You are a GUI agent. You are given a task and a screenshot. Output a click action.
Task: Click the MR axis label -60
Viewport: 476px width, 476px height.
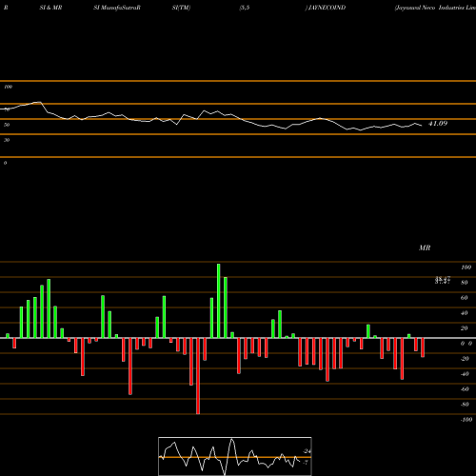pos(465,389)
